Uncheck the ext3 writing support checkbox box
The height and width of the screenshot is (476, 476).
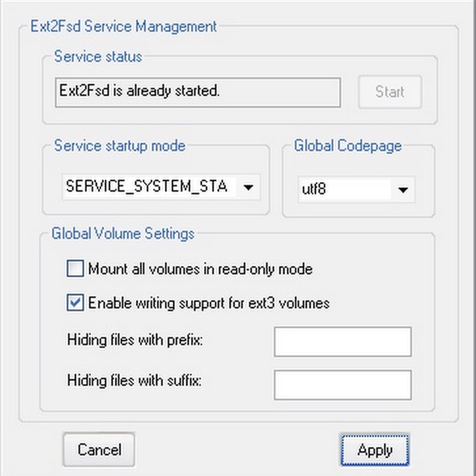76,303
